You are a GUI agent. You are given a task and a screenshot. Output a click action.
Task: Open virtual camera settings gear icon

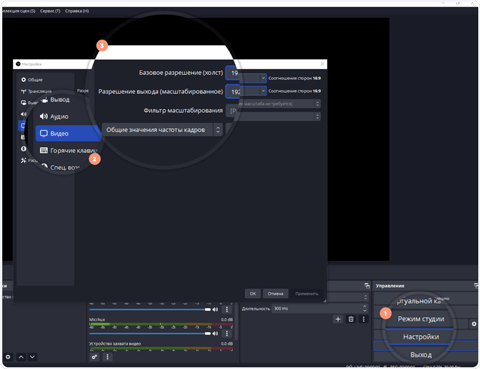click(x=474, y=324)
